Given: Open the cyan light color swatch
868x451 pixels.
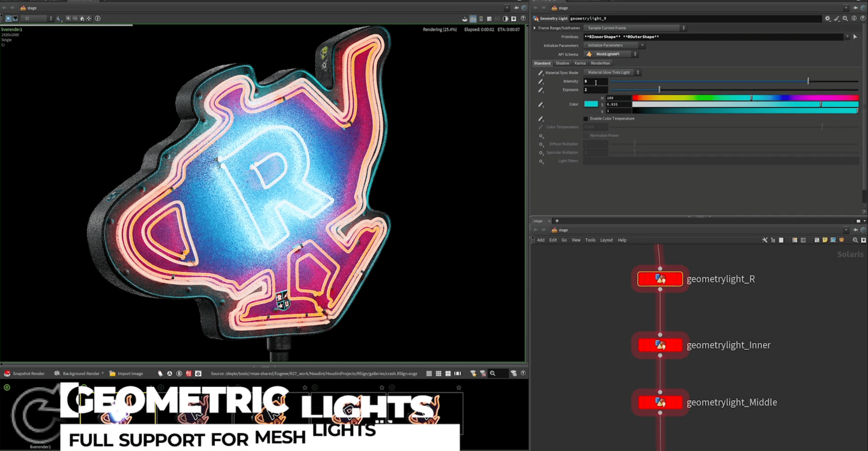Looking at the screenshot, I should (x=591, y=104).
